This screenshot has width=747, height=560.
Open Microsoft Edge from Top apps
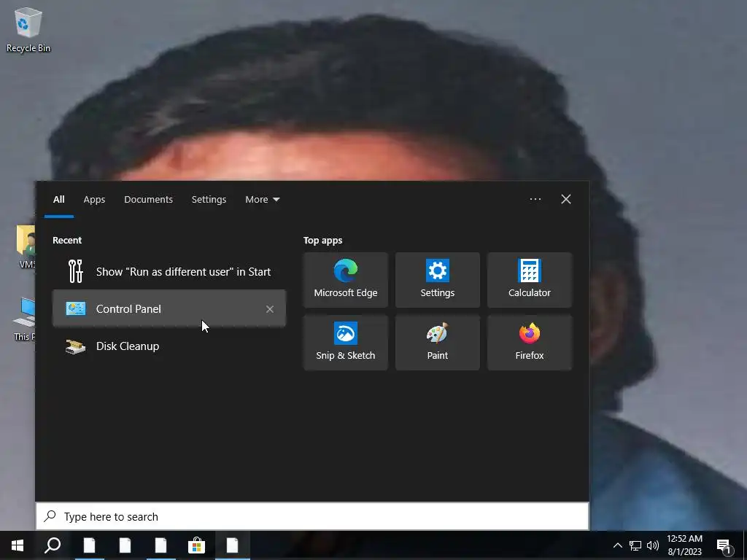click(345, 280)
